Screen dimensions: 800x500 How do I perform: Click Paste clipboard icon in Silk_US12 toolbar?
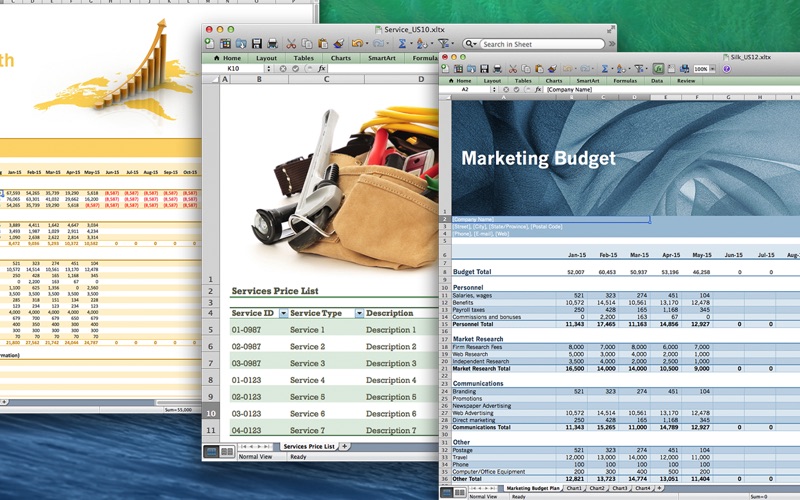(x=539, y=69)
